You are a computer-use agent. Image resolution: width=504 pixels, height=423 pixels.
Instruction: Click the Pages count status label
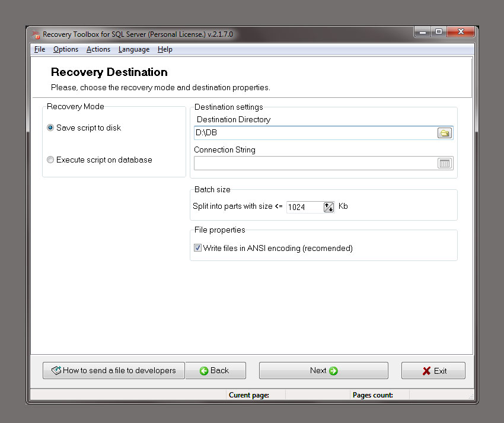(372, 395)
